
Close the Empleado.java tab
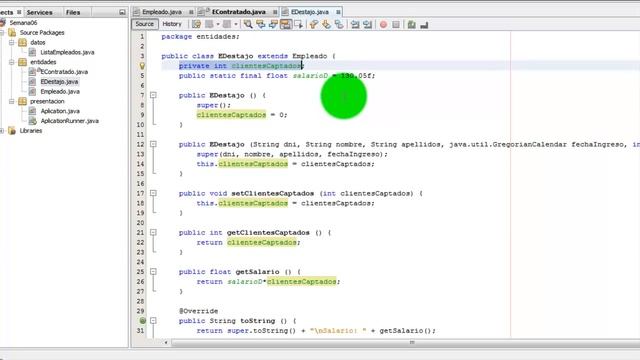click(x=191, y=12)
